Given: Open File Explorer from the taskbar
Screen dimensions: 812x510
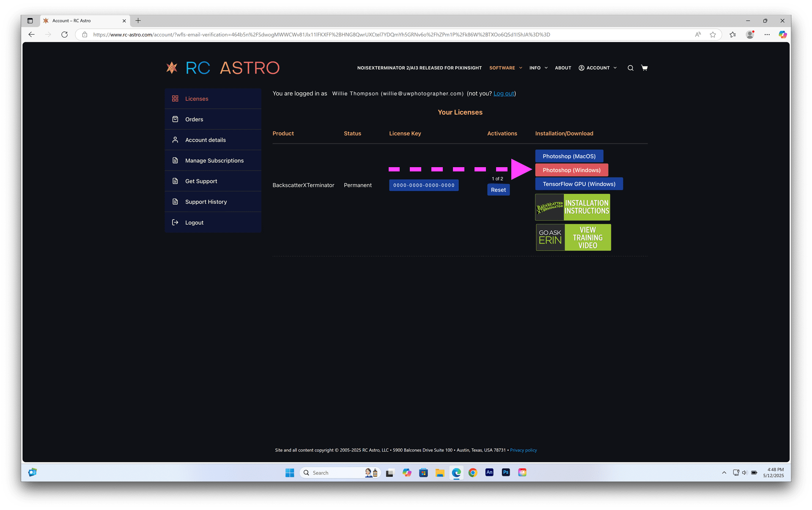Looking at the screenshot, I should point(440,473).
